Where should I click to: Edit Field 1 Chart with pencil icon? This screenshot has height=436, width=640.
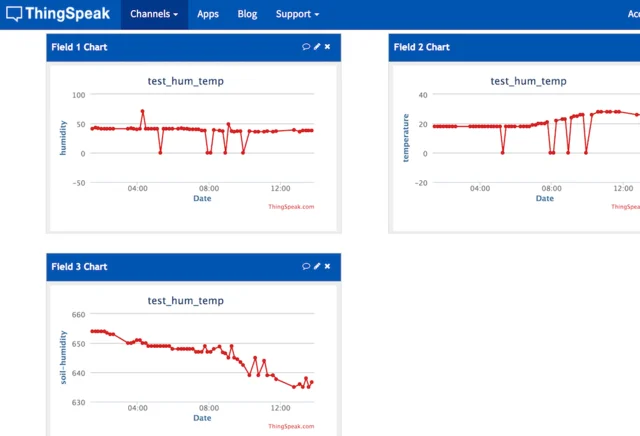click(317, 47)
